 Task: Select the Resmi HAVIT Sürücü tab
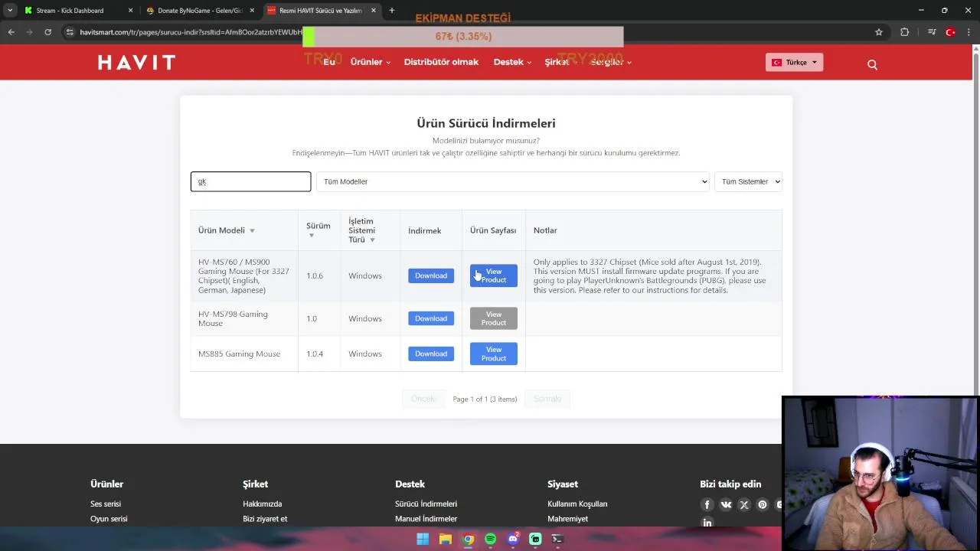[x=320, y=11]
